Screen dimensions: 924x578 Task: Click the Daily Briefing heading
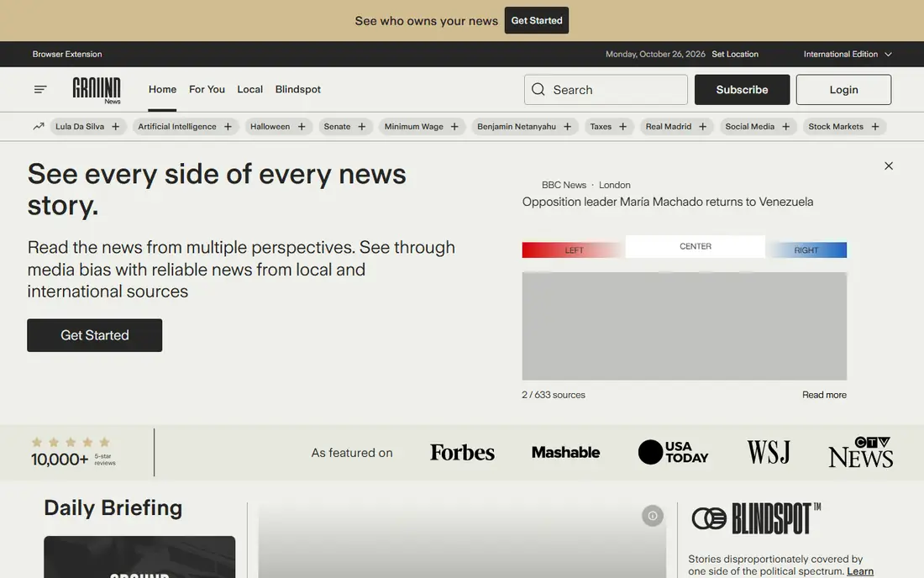pyautogui.click(x=113, y=508)
